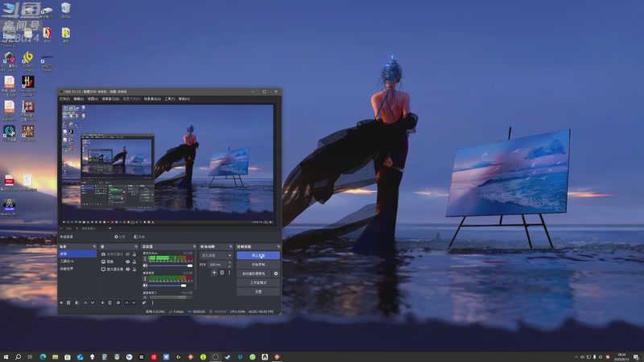
Task: Mute the desktop audio speaker icon in second channel
Action: pyautogui.click(x=145, y=286)
